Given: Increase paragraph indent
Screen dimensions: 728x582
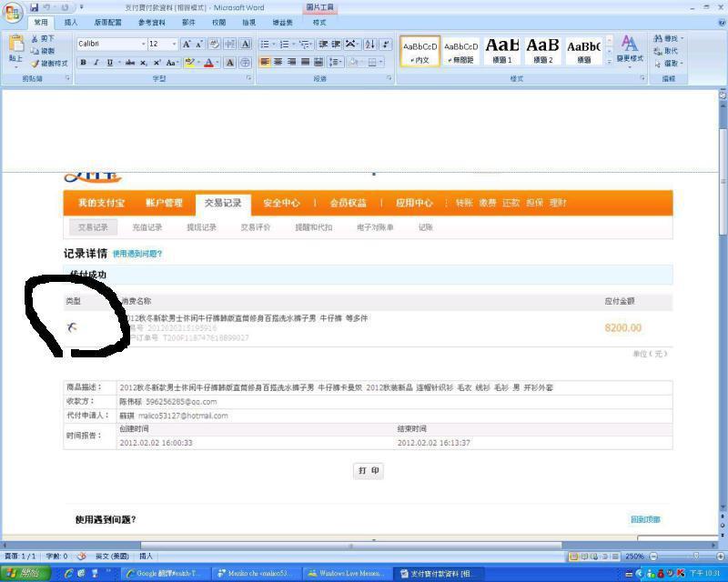Looking at the screenshot, I should pyautogui.click(x=336, y=44).
